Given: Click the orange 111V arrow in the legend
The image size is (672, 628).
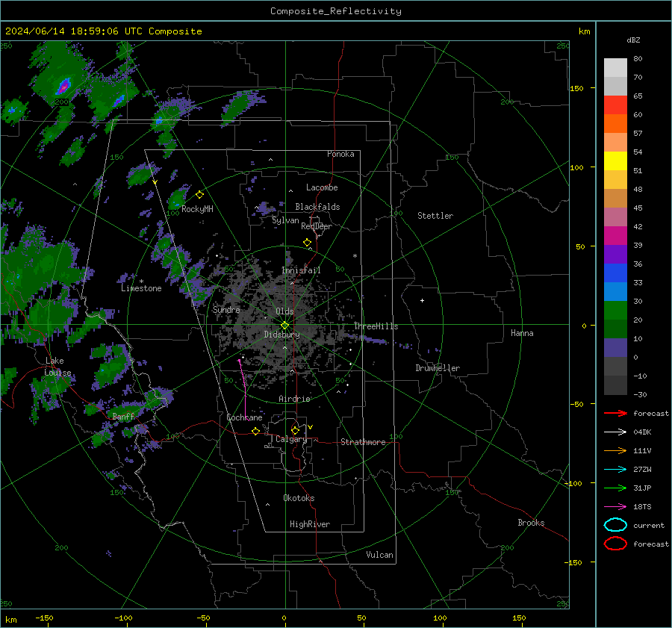Looking at the screenshot, I should (x=615, y=450).
